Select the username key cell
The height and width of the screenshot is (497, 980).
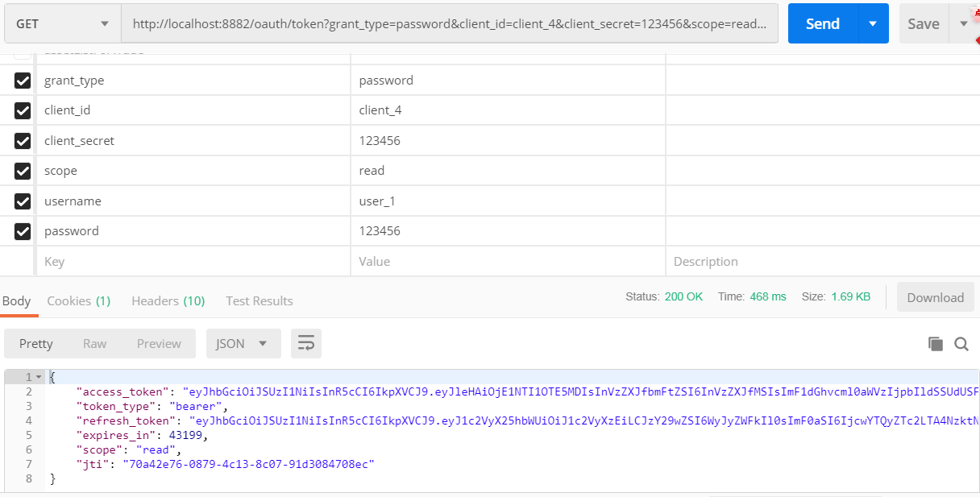click(193, 201)
